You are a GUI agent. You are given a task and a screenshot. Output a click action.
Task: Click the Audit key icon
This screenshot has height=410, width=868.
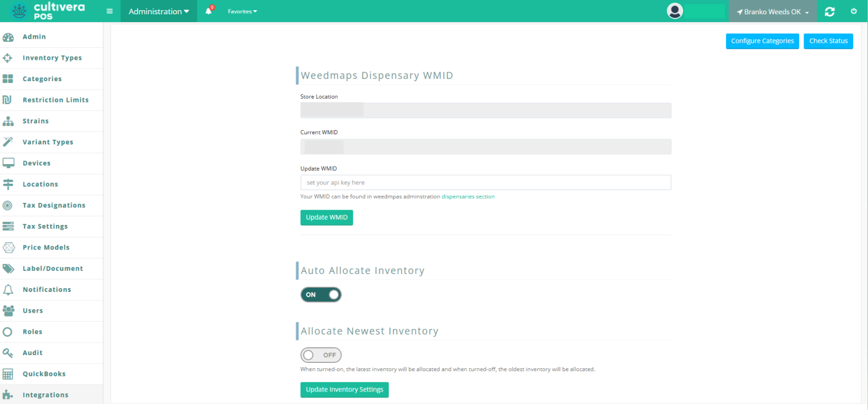[8, 353]
